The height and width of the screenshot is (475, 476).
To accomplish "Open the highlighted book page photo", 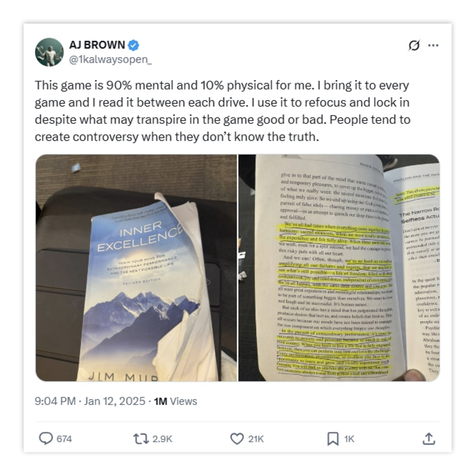I will coord(339,268).
